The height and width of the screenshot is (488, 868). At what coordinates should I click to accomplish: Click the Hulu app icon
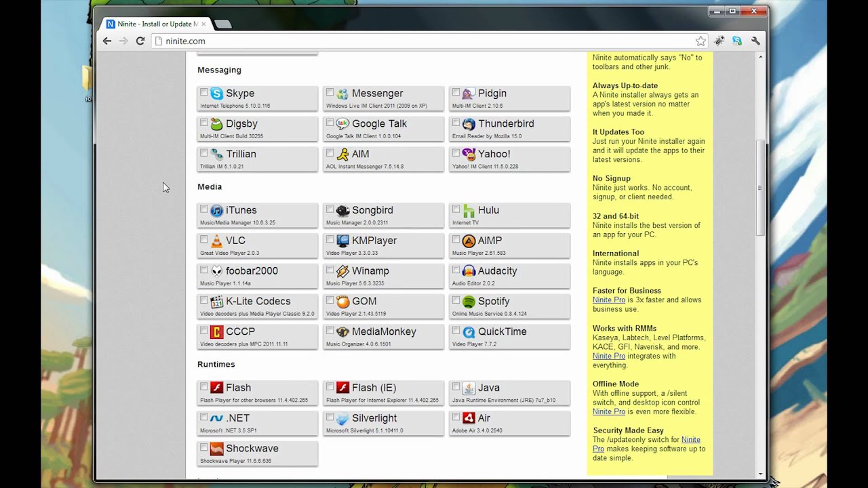coord(469,211)
